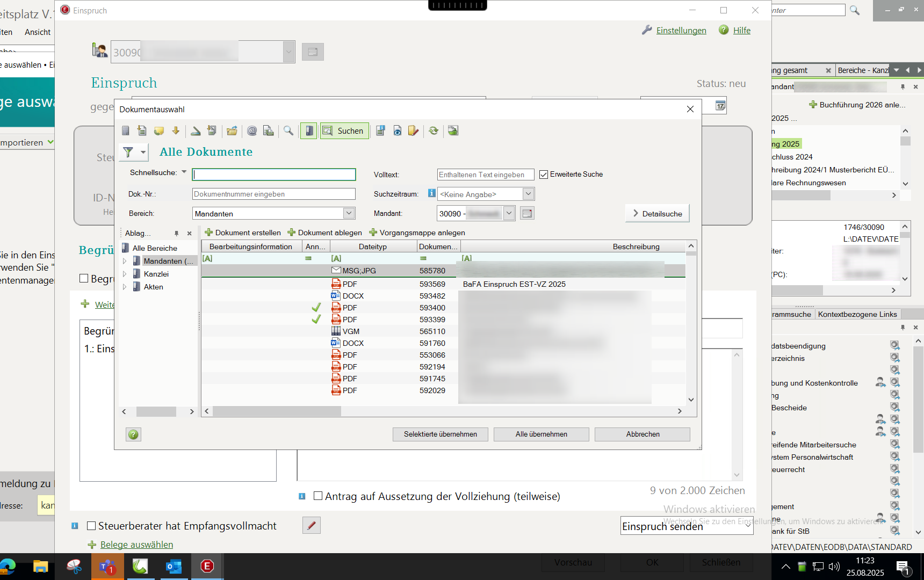This screenshot has height=580, width=924.
Task: Click the yellow phone note icon
Action: click(x=158, y=130)
